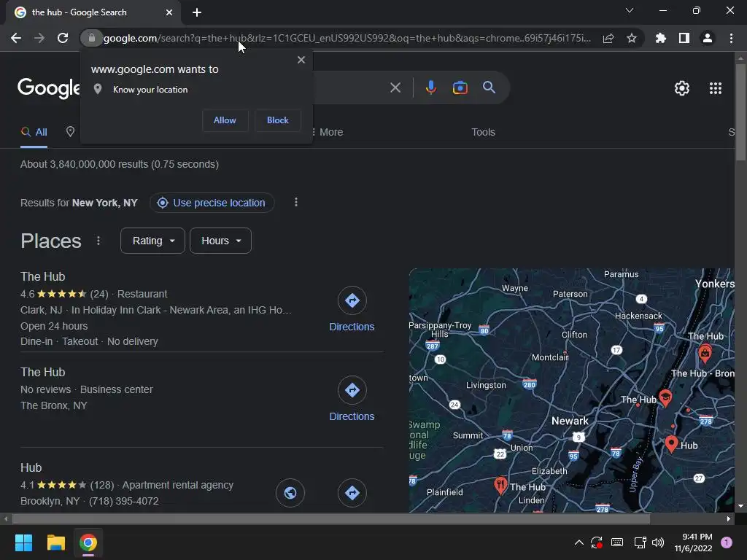Open Google apps grid
The image size is (747, 560).
click(716, 88)
